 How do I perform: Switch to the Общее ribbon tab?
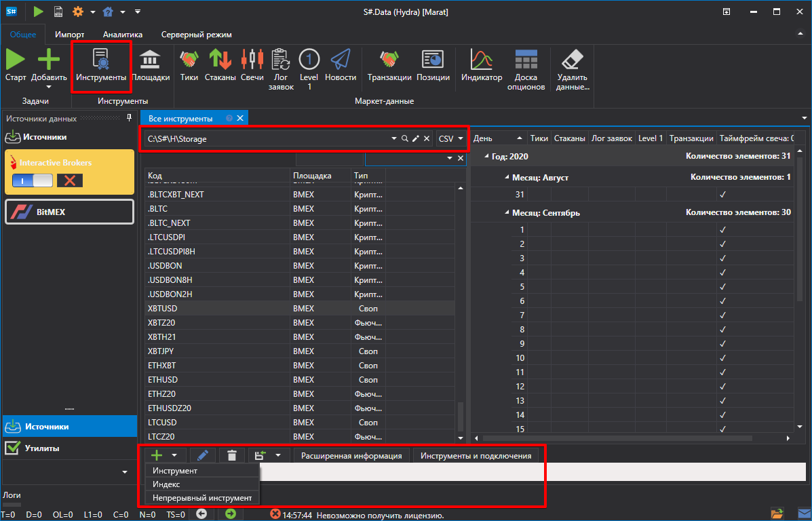(x=23, y=35)
